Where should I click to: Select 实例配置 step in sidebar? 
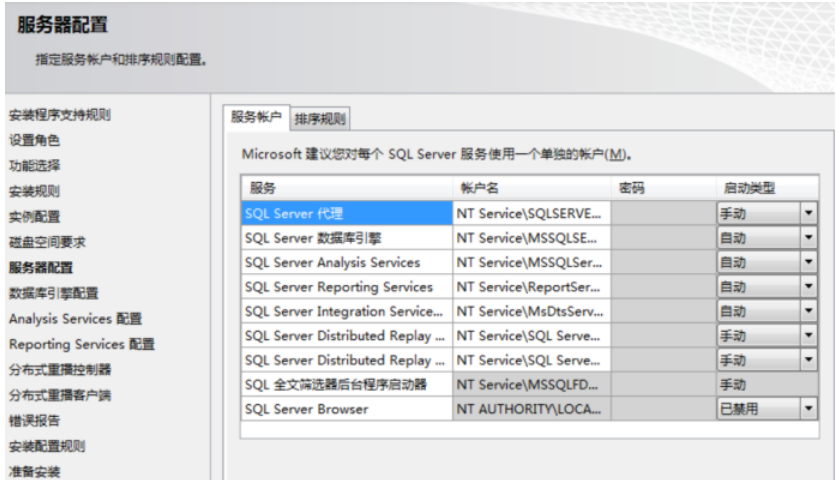coord(34,217)
